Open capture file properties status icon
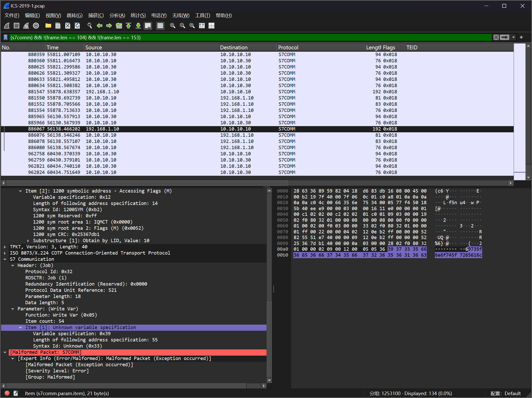 16,393
